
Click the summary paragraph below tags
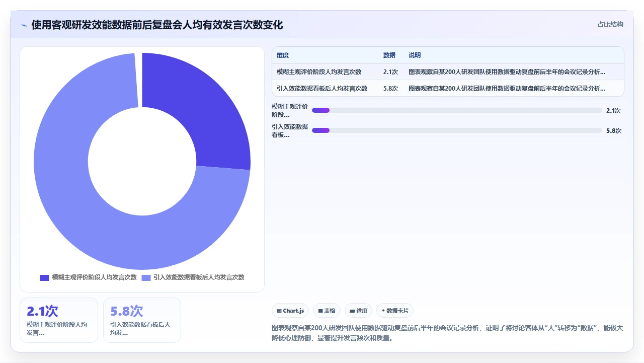click(x=447, y=333)
